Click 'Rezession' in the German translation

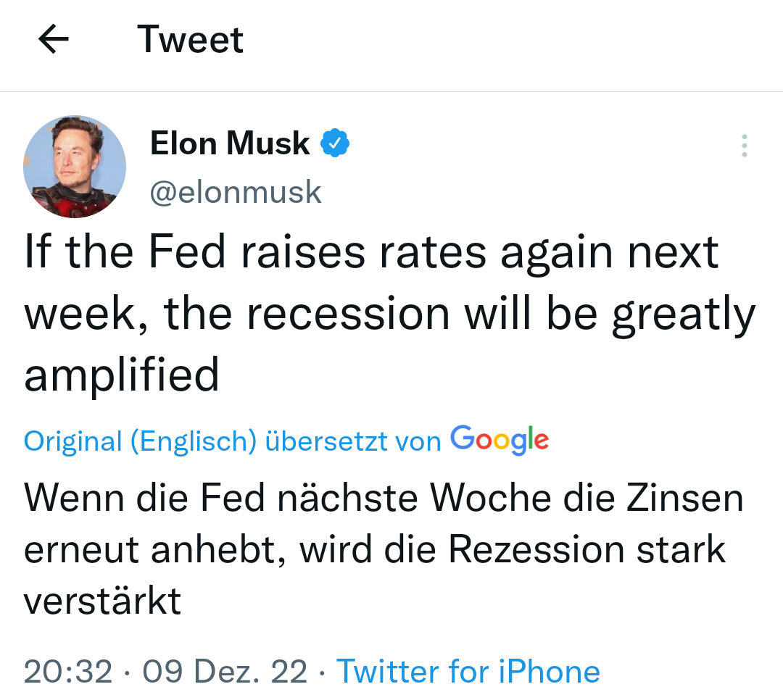(x=536, y=549)
